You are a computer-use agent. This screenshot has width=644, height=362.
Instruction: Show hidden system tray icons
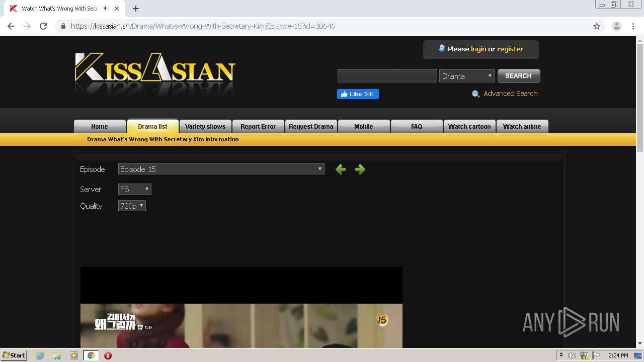tap(561, 355)
